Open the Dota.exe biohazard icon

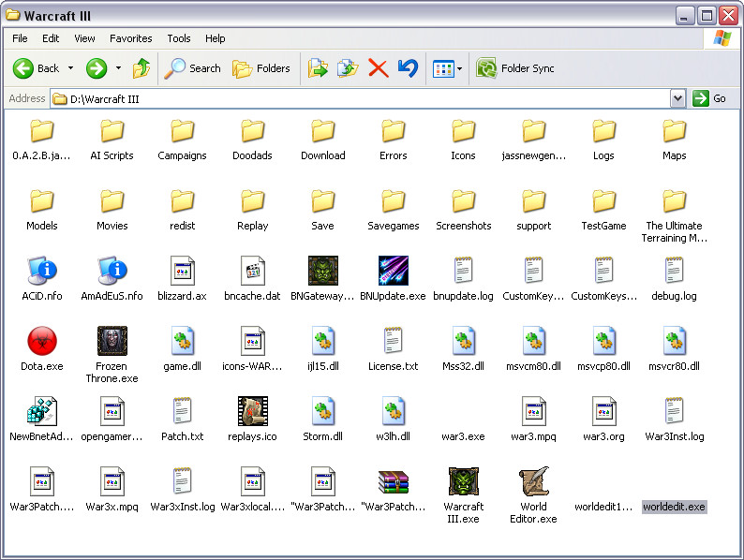tap(42, 341)
